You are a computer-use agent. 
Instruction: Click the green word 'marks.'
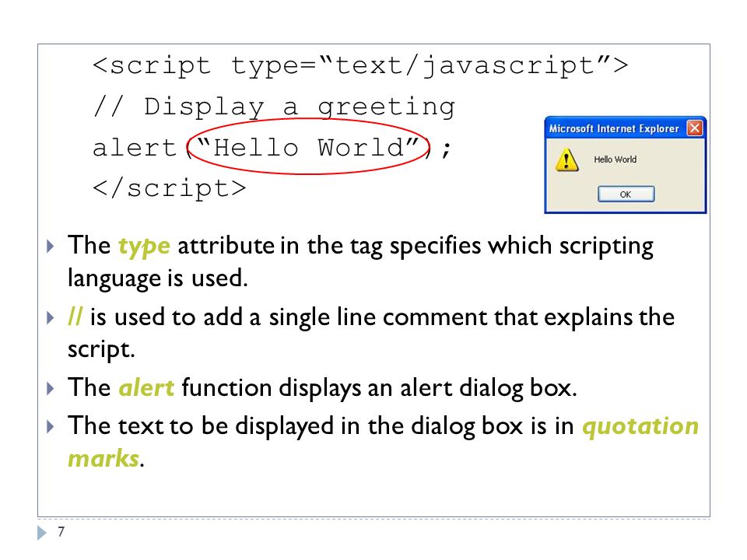pyautogui.click(x=106, y=459)
